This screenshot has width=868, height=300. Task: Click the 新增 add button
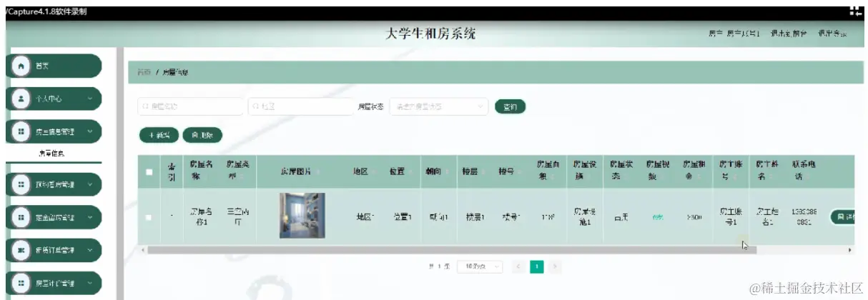159,135
